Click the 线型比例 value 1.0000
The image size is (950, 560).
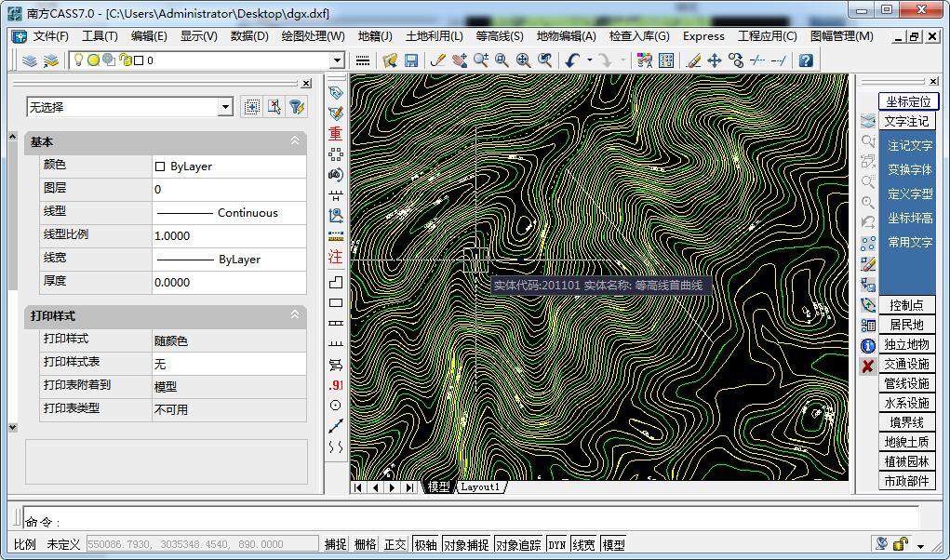click(229, 235)
